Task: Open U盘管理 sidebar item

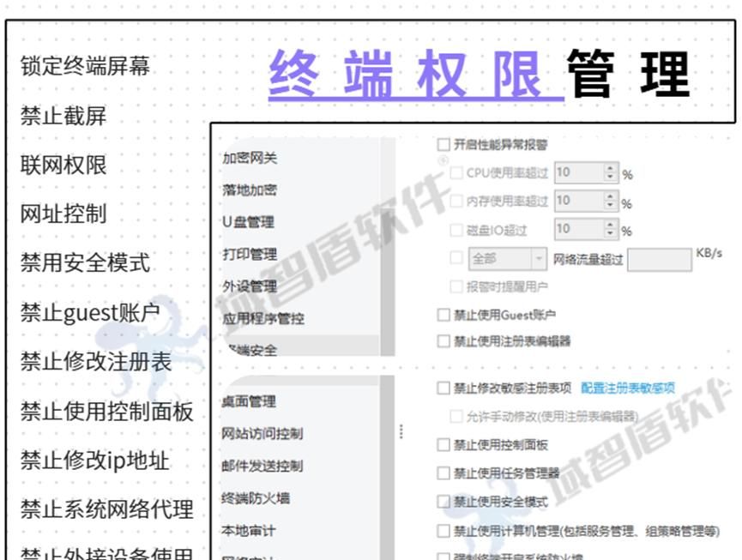Action: pos(248,222)
